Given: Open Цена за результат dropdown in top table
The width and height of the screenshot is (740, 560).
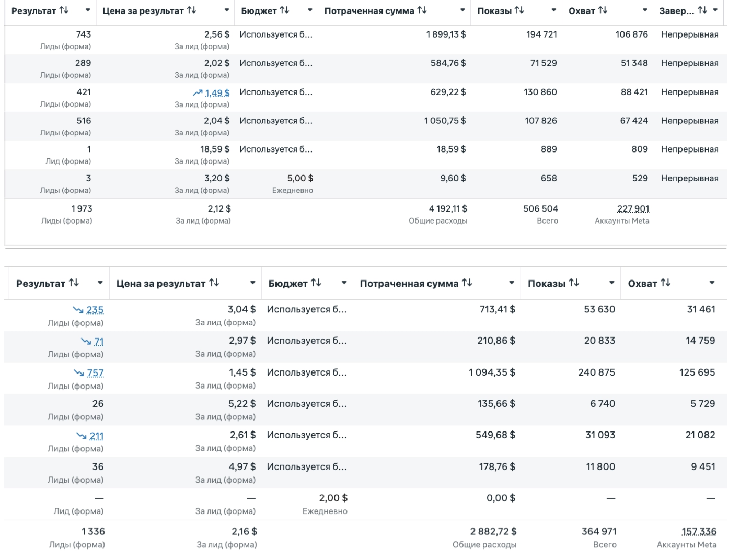Looking at the screenshot, I should tap(227, 10).
